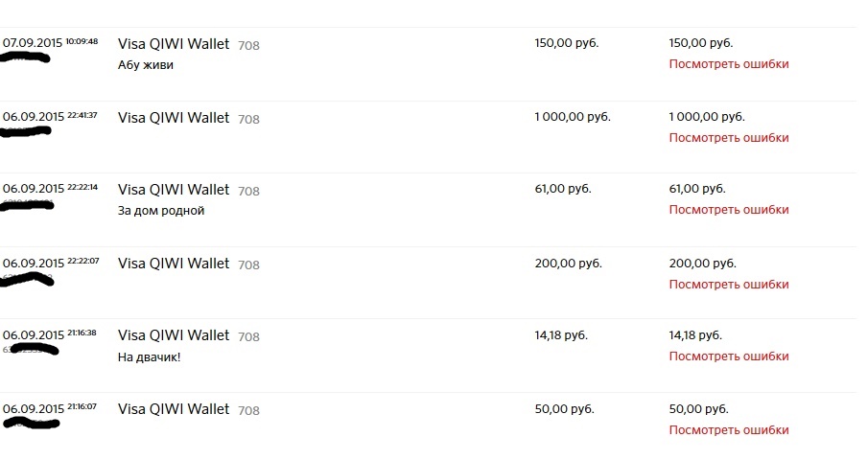Click the comment "На двачик!"

(x=149, y=357)
